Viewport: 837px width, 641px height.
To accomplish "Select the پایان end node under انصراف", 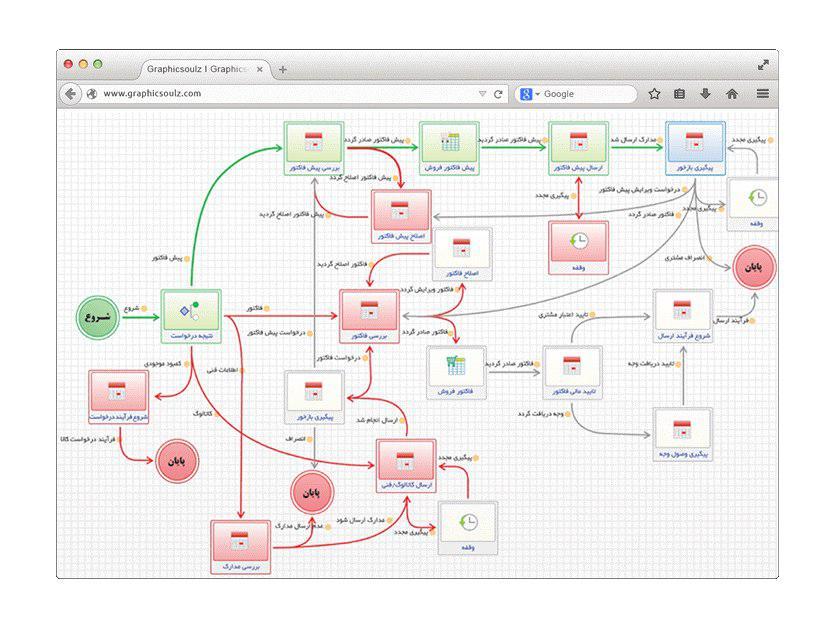I will click(312, 492).
